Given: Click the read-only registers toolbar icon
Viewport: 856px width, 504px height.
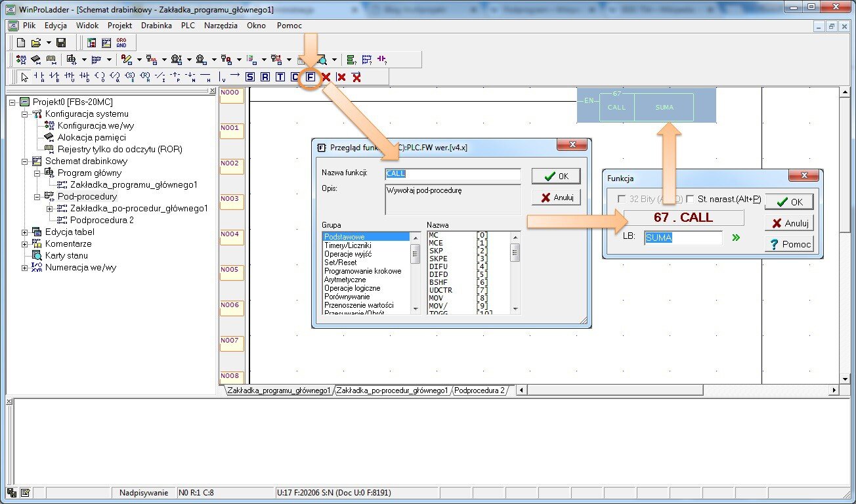Looking at the screenshot, I should [x=51, y=60].
